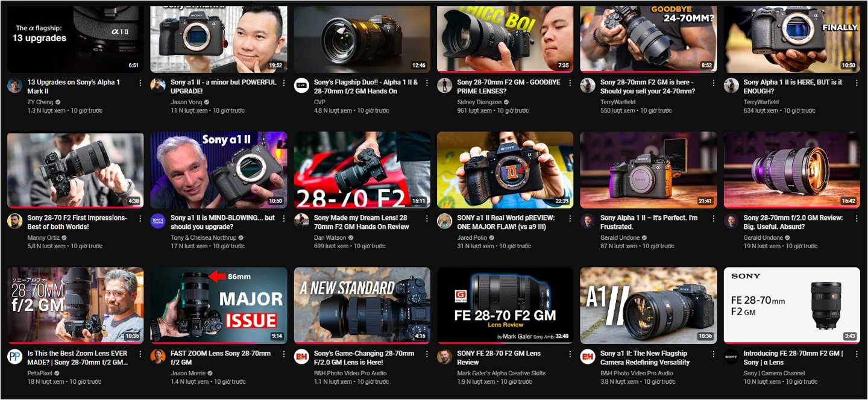Open 'Should you sell your 24-70mm?' title

point(647,87)
